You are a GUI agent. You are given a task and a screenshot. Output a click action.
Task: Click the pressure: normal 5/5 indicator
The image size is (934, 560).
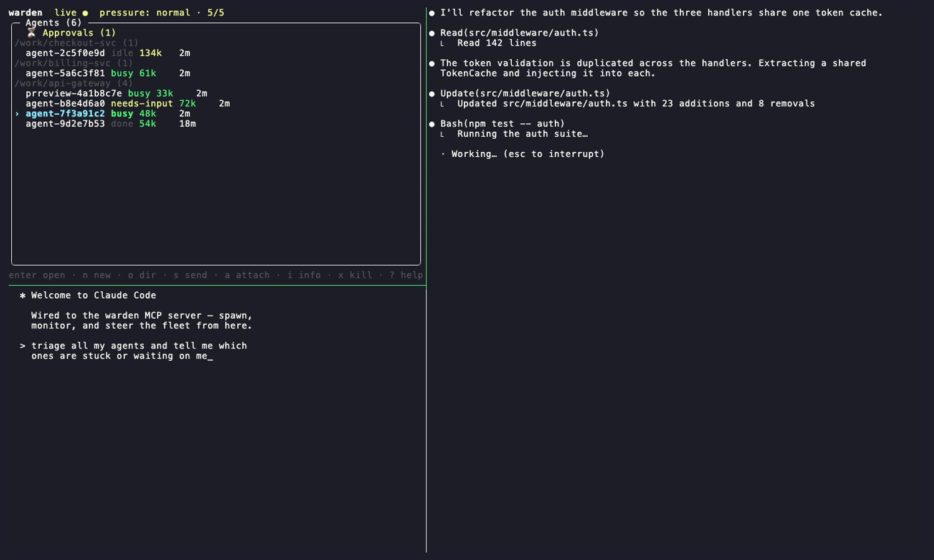[162, 13]
